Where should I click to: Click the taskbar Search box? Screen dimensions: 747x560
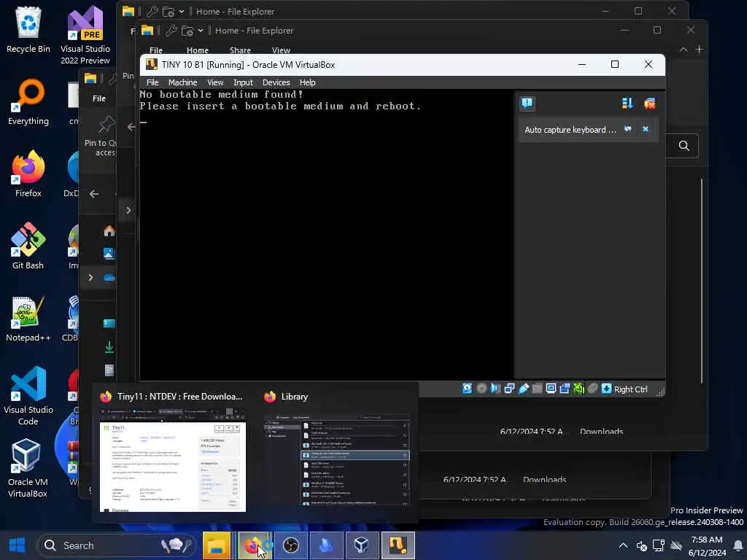click(x=116, y=545)
